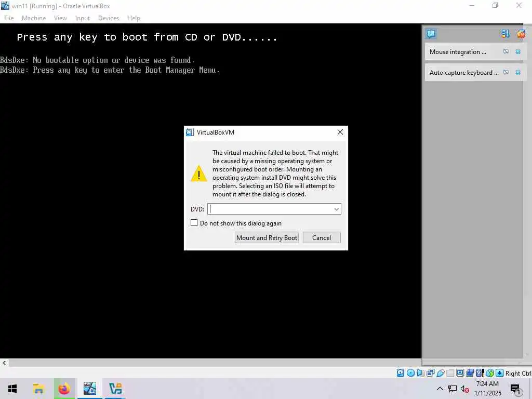
Task: Close the VirtualBoxVM dialog with X
Action: (340, 132)
